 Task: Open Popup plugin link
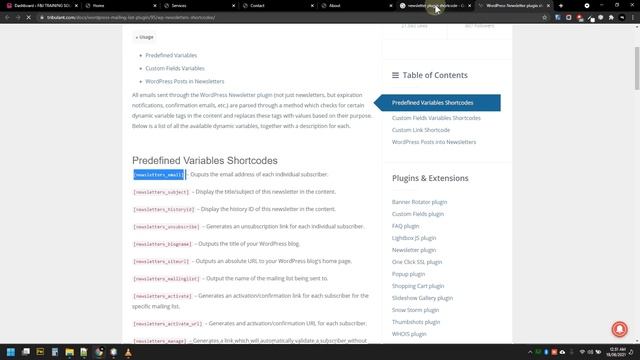click(408, 274)
